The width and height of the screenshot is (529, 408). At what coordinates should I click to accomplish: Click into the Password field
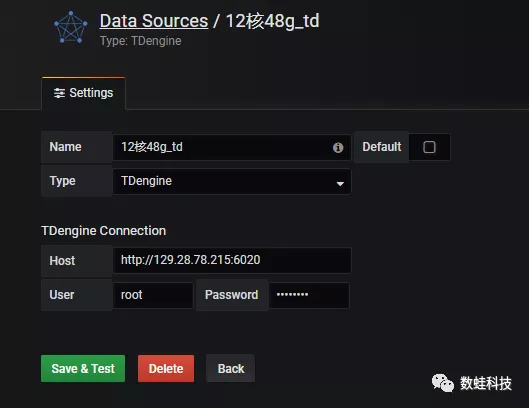click(x=309, y=295)
